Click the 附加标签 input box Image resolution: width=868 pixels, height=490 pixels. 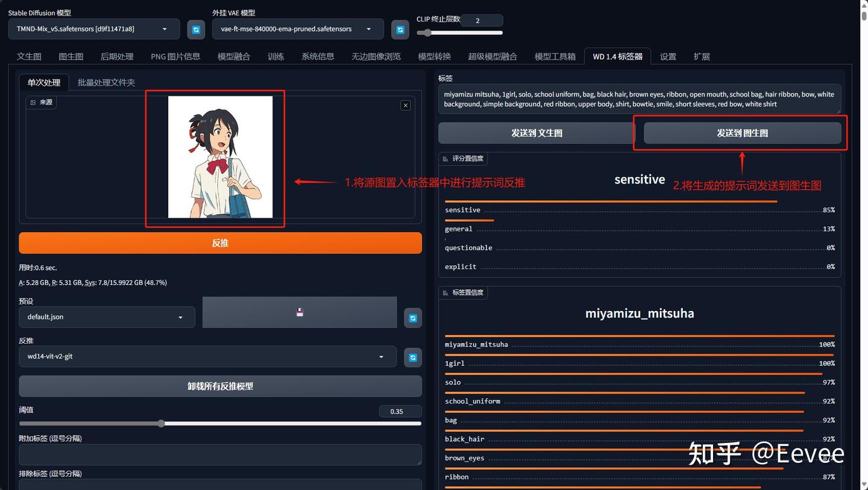(x=220, y=454)
